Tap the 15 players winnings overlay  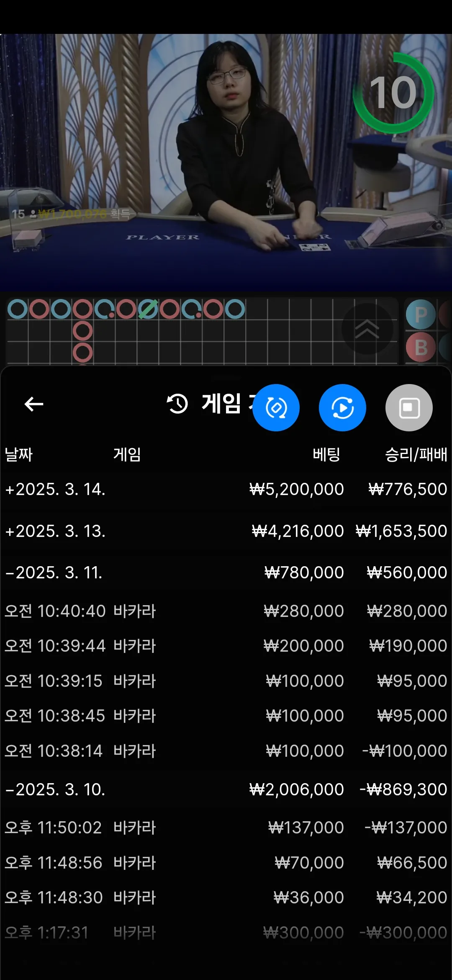coord(71,214)
